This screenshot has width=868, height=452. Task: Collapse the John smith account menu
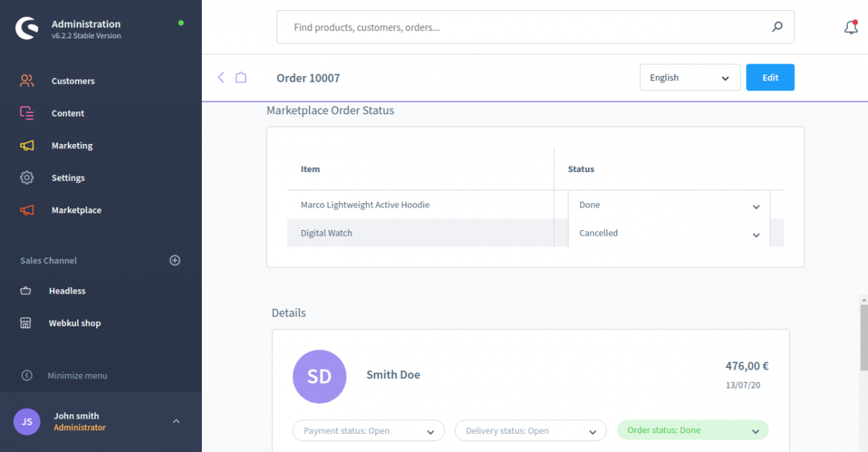pyautogui.click(x=176, y=421)
